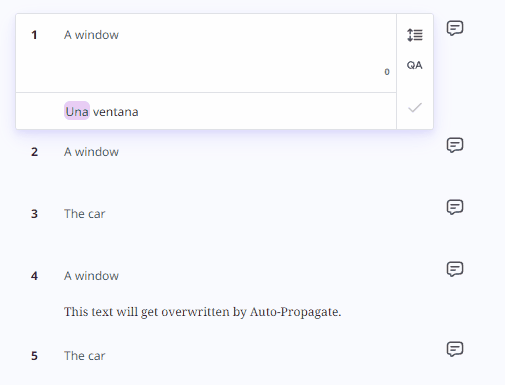Confirm segment 1 with the checkmark
The width and height of the screenshot is (505, 385).
(x=415, y=108)
